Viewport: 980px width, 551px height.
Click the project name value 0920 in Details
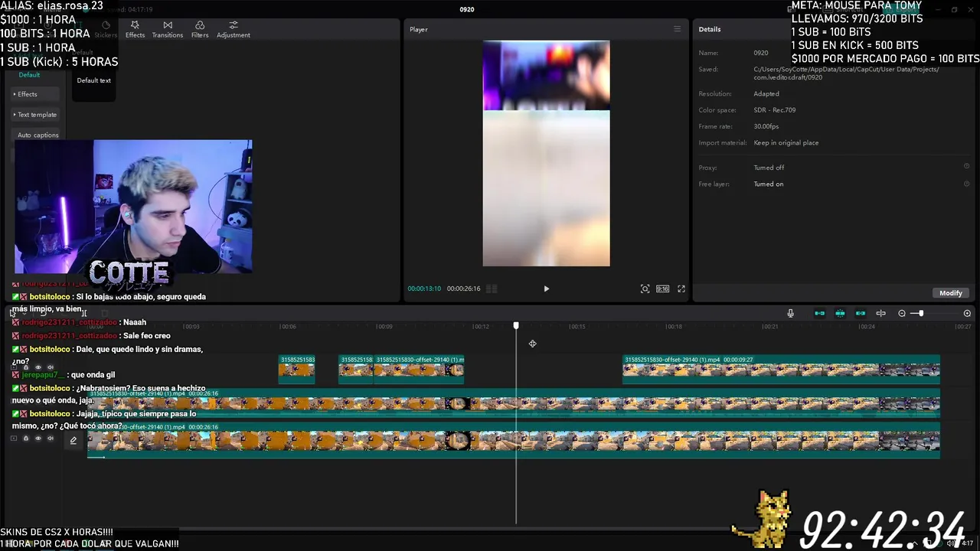(x=760, y=53)
